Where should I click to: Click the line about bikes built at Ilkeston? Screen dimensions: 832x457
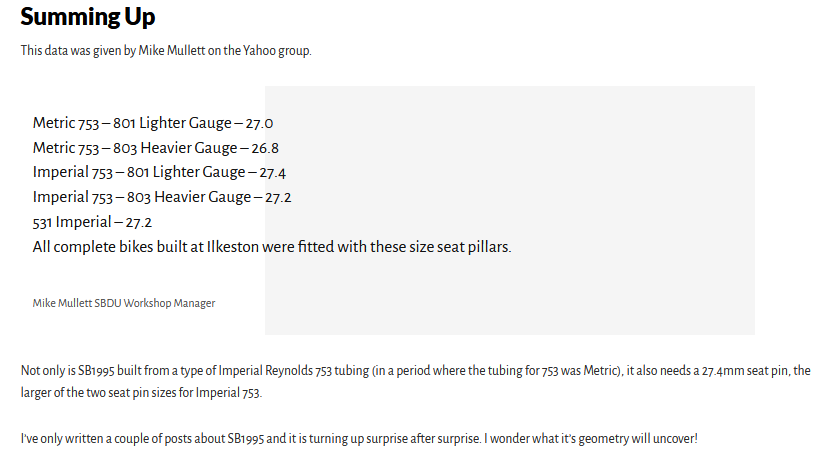272,247
